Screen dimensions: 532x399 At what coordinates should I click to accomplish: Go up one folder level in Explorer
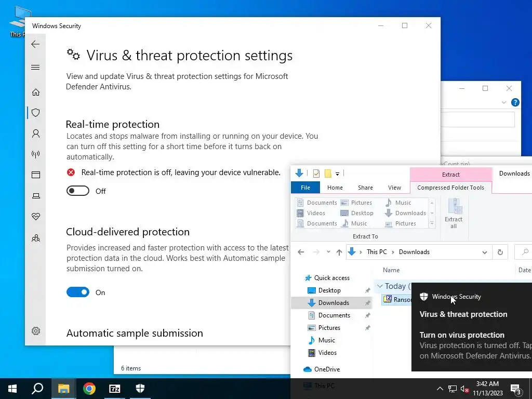click(339, 252)
